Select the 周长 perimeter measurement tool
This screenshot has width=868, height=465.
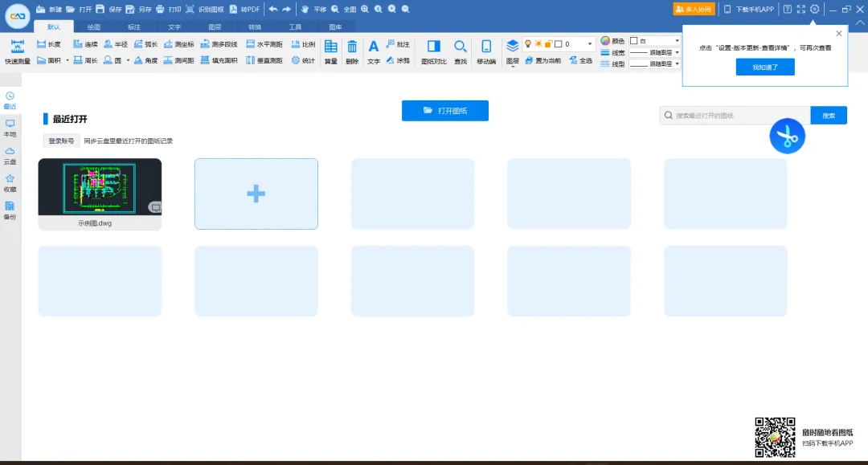(85, 60)
